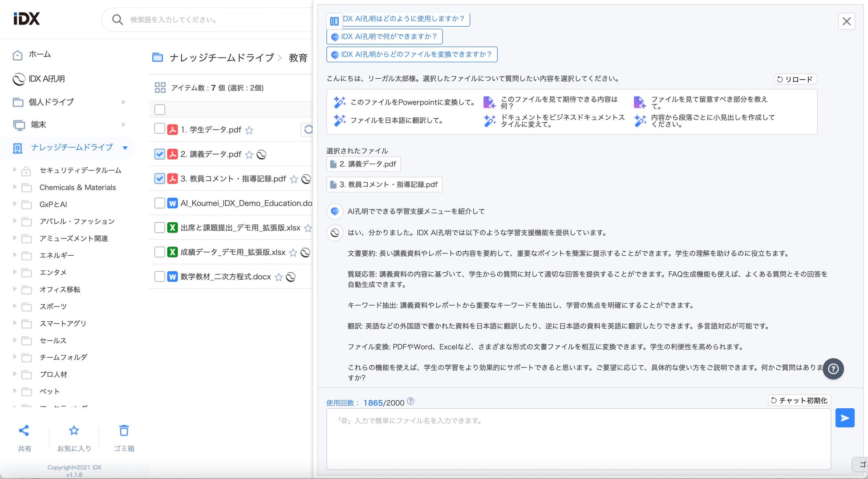Click the selected file chip 2. 講義データ.pdf
Screen dimensions: 868x479
[364, 164]
